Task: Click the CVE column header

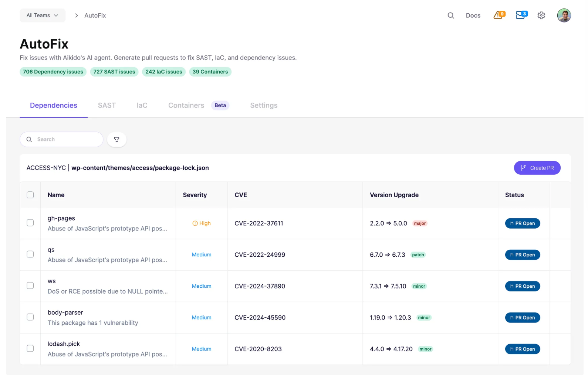Action: pyautogui.click(x=241, y=195)
